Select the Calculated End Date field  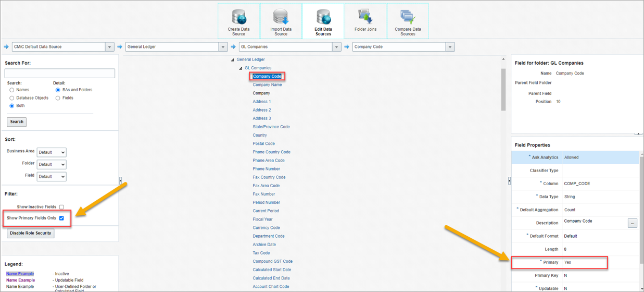point(271,278)
